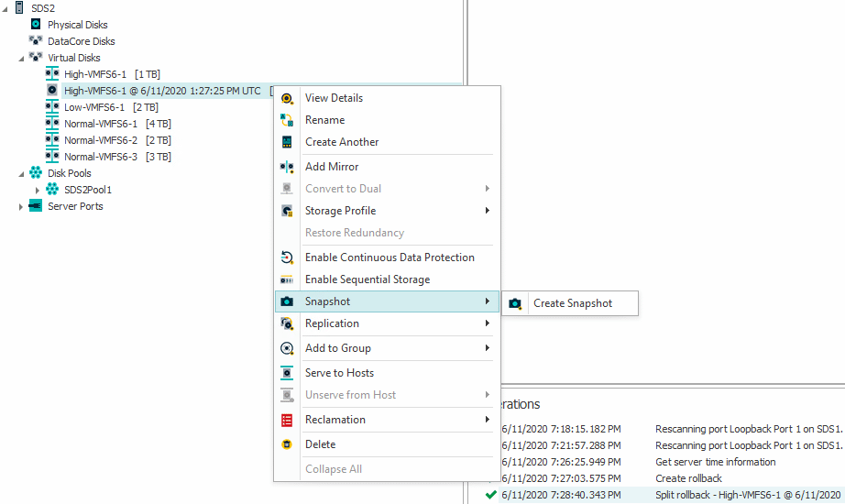Click the Delete menu icon
Viewport: 845px width, 504px height.
point(287,444)
